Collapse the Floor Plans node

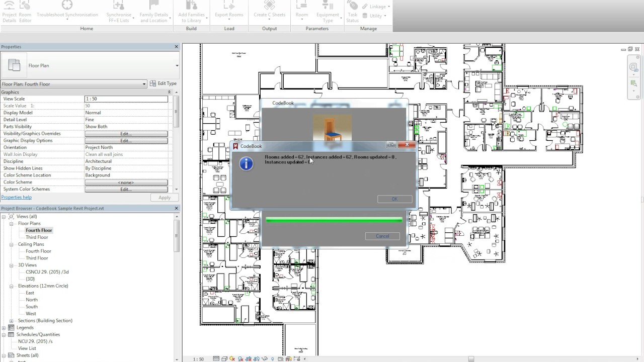click(12, 224)
